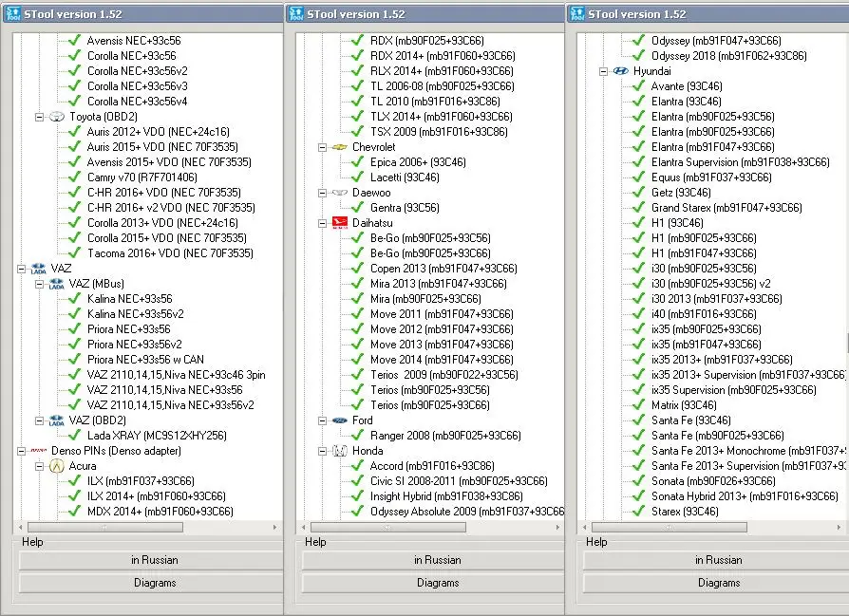Screen dimensions: 849x616
Task: Click green checkmark beside Starex (93C46)
Action: coord(639,511)
